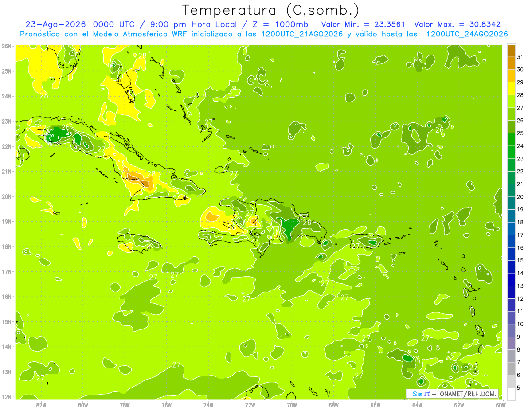
Task: Click the ONAMET/REP.DOM. credit label
Action: [468, 394]
